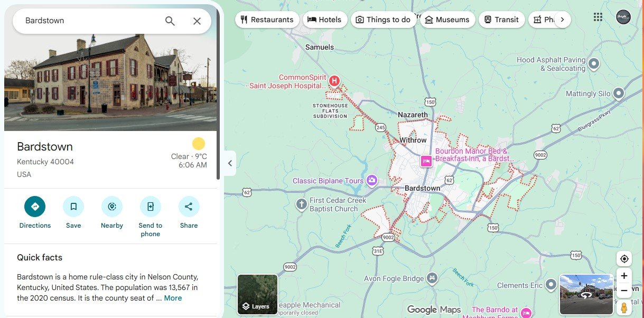Screen dimensions: 644x318
Task: Activate the Street View pegman
Action: click(x=624, y=308)
